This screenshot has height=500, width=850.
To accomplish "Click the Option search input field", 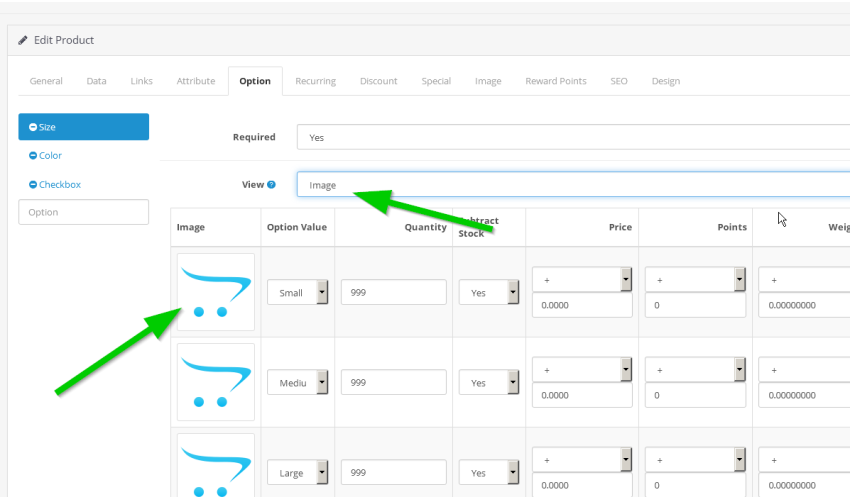I will [x=83, y=212].
